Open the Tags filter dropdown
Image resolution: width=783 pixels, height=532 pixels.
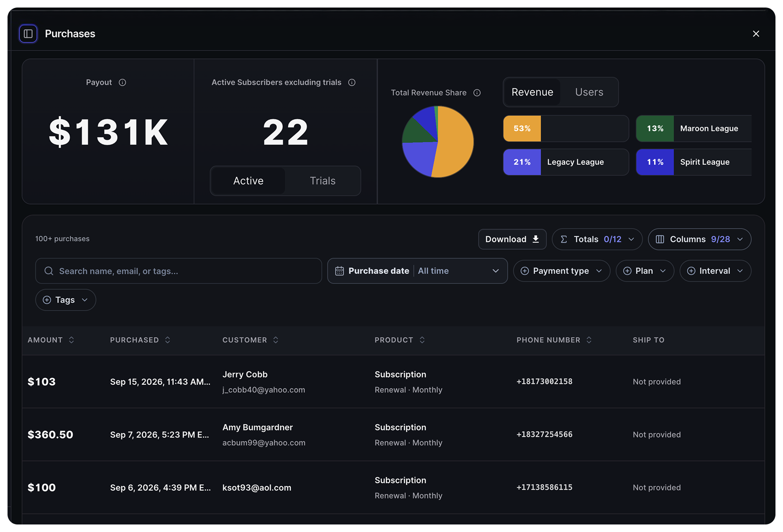(x=66, y=300)
